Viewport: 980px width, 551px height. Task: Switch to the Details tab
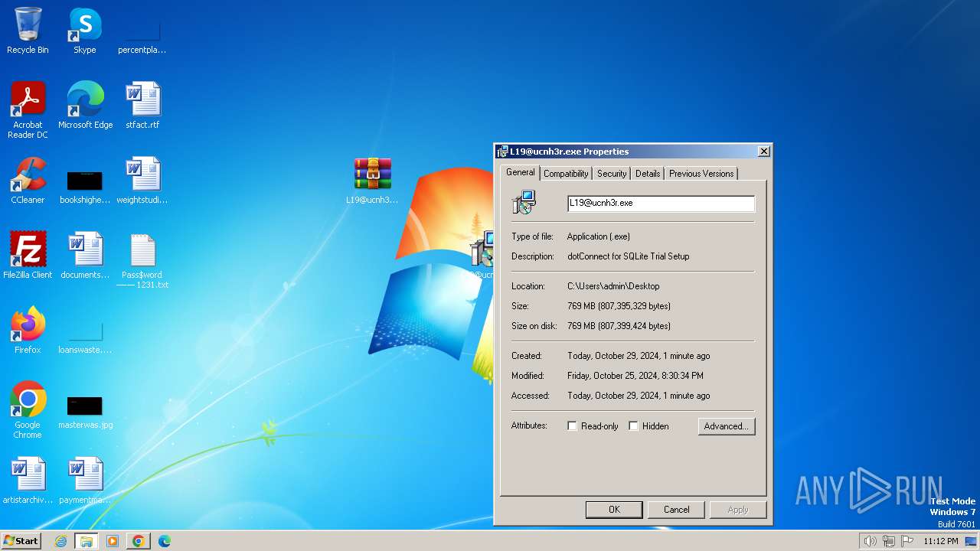648,174
